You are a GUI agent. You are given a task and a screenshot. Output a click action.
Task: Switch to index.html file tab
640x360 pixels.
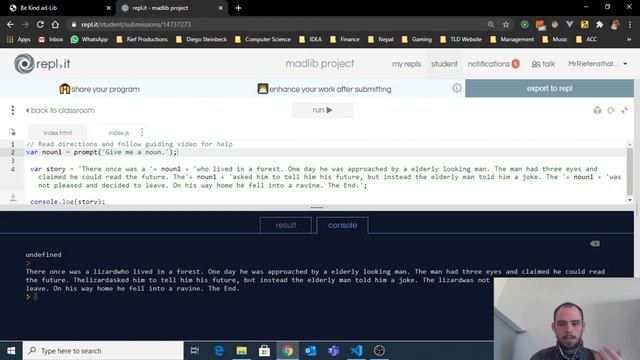click(x=58, y=133)
